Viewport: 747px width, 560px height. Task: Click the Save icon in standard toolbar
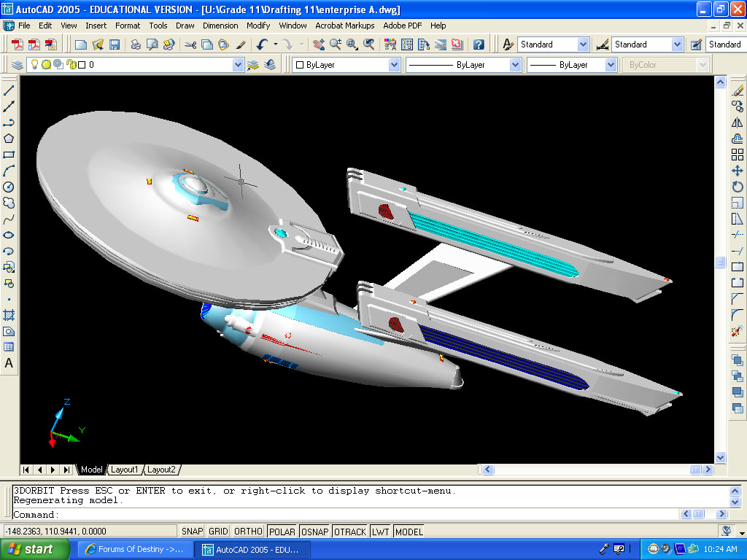point(115,44)
